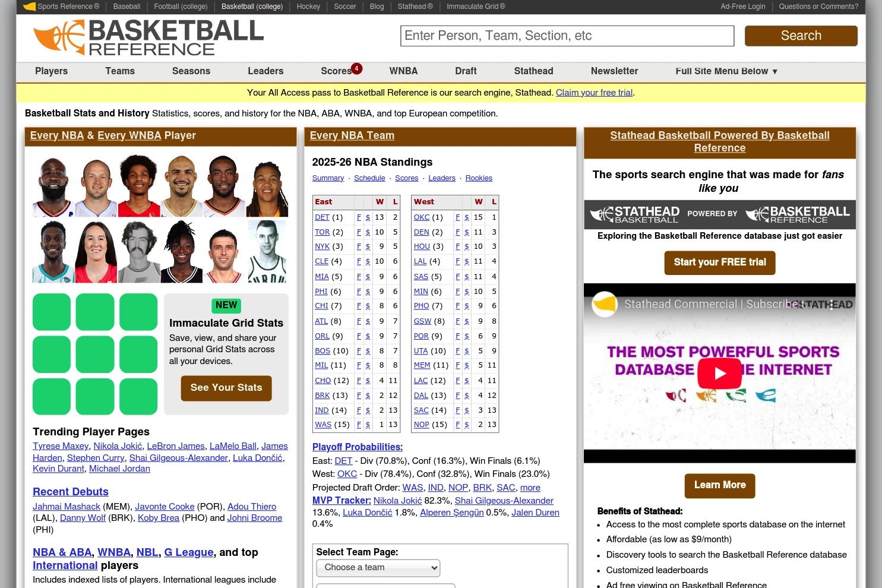Open the F link in the GSW row
Screen dimensions: 882x588
457,321
